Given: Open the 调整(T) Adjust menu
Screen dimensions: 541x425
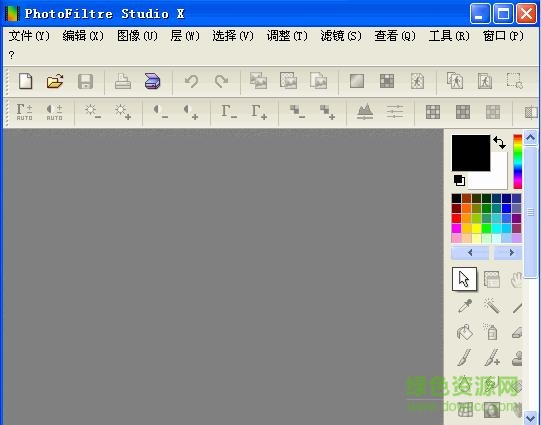Looking at the screenshot, I should pyautogui.click(x=287, y=36).
